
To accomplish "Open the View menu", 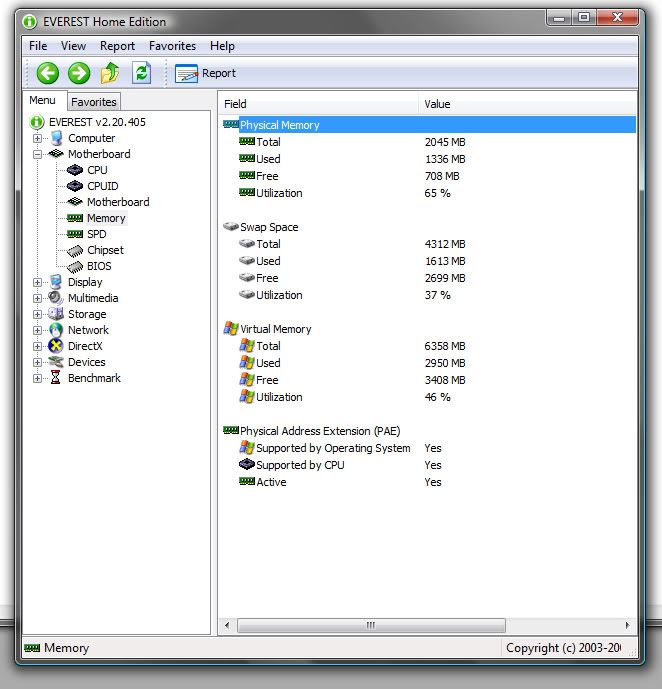I will 73,46.
